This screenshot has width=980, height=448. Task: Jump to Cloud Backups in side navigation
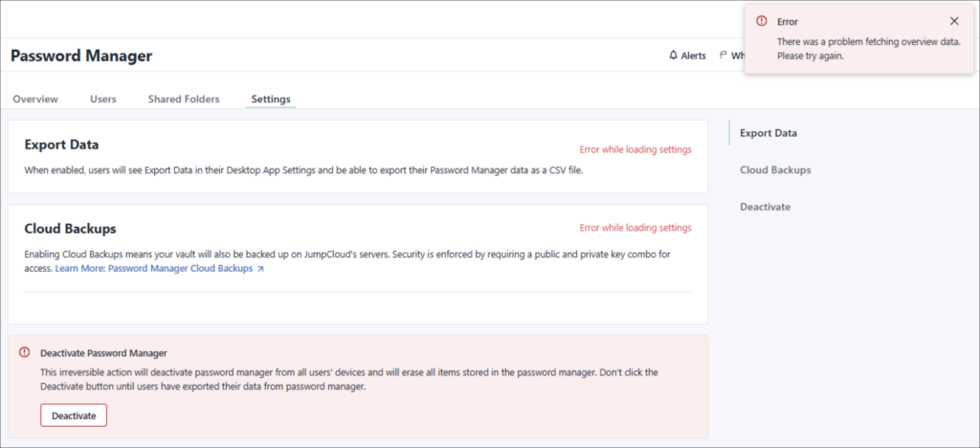tap(775, 169)
